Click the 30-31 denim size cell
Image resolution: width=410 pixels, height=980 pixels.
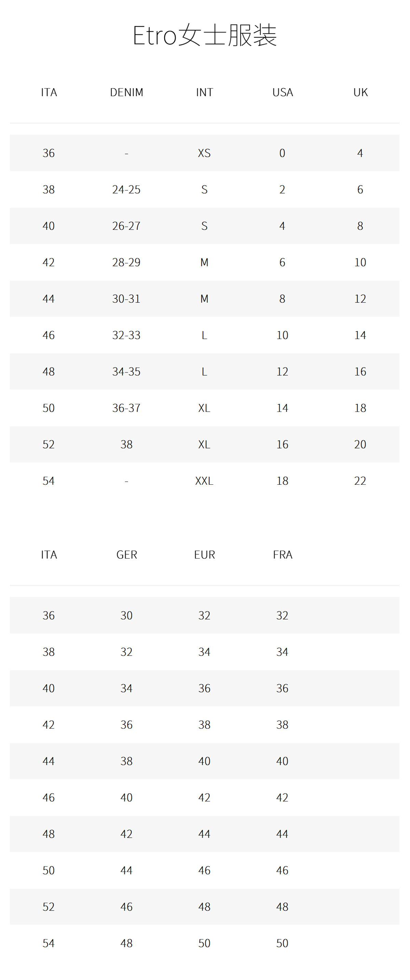[x=126, y=299]
